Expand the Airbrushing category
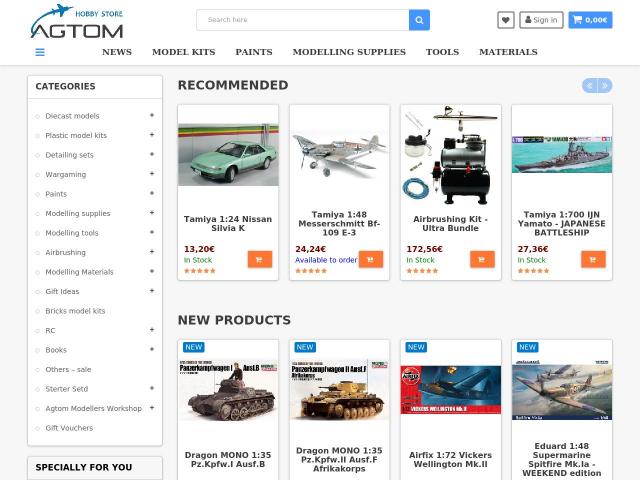Viewport: 640px width, 480px height. point(152,252)
